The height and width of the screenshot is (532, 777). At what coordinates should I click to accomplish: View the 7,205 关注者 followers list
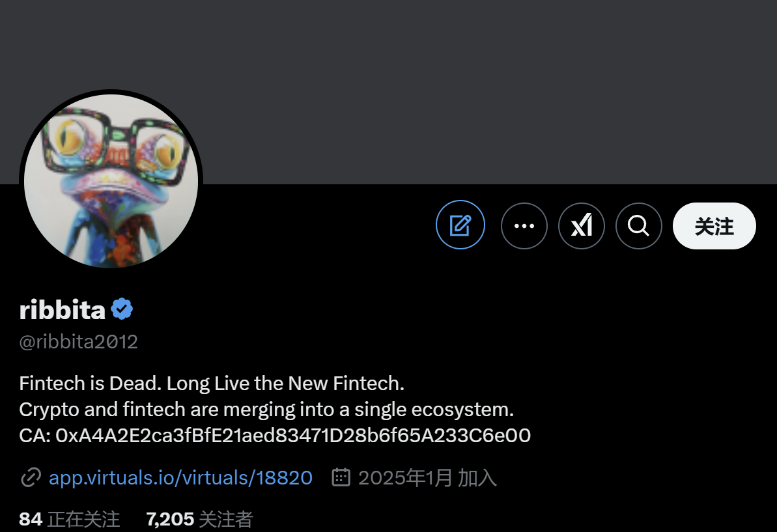coord(199,519)
